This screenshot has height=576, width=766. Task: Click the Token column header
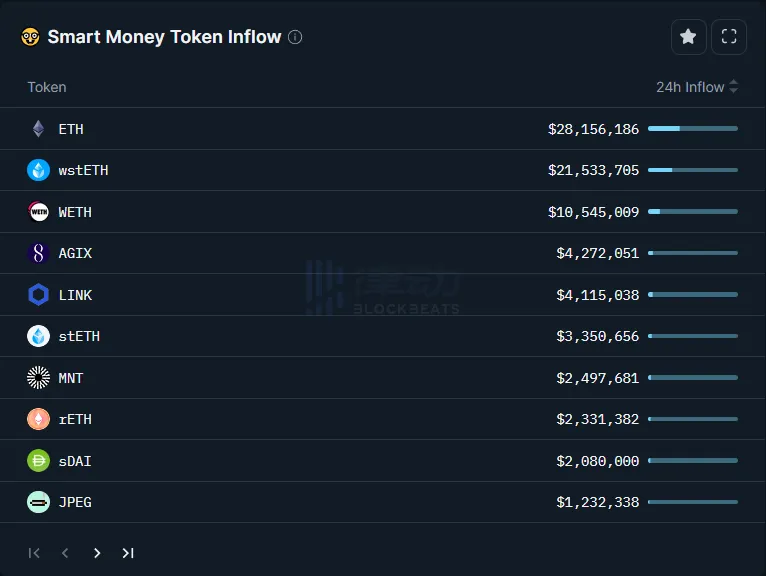[x=47, y=87]
